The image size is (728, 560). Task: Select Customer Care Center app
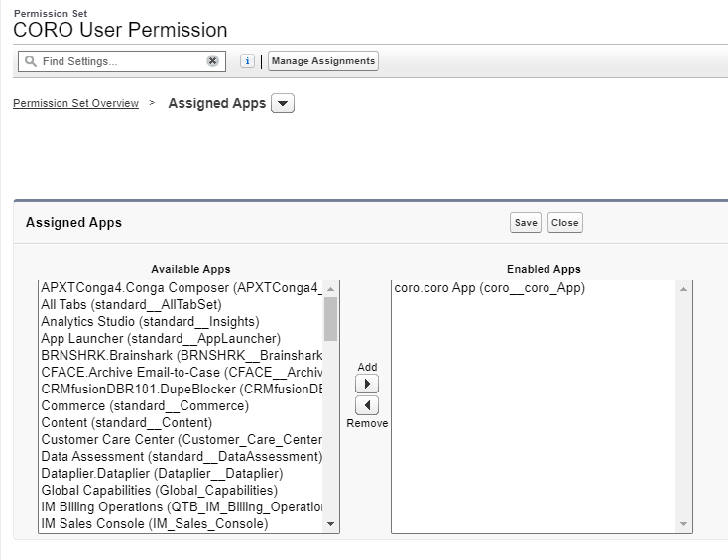[x=179, y=440]
